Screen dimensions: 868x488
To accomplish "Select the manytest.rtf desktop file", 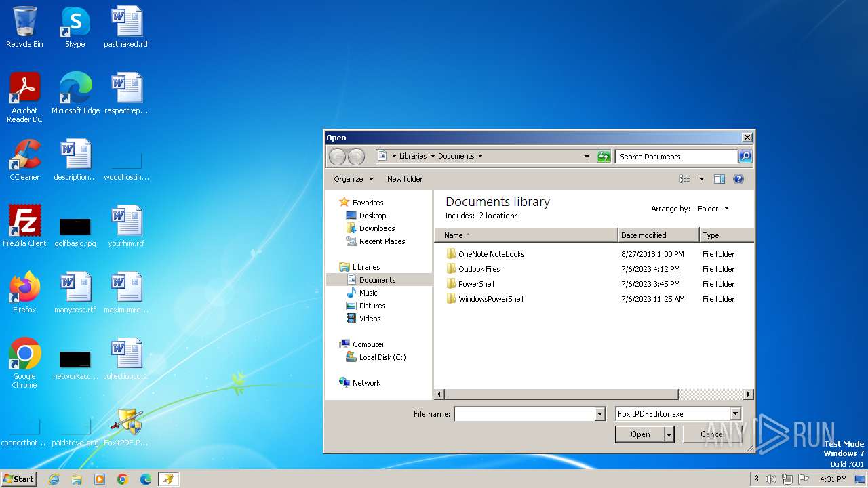I will (x=75, y=292).
